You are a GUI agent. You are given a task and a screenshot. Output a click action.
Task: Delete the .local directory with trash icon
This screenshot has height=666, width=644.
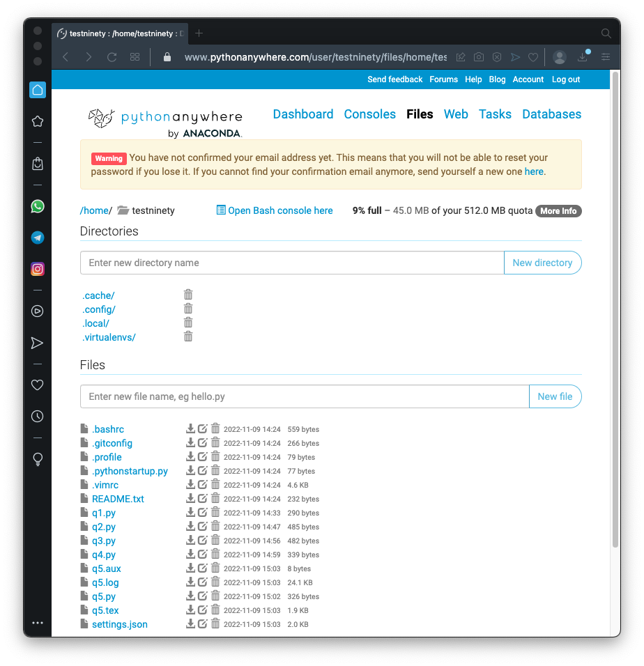click(x=187, y=323)
